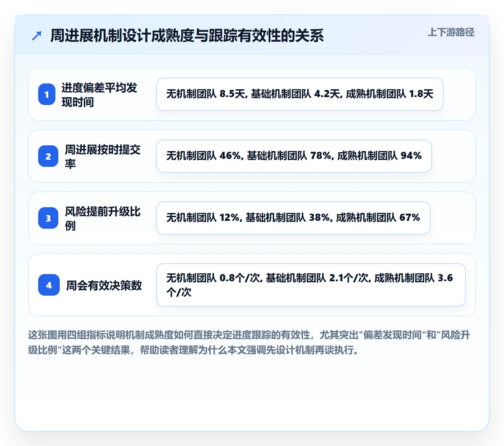This screenshot has width=504, height=446.
Task: Click the trend arrow icon beside the title
Action: pos(37,36)
